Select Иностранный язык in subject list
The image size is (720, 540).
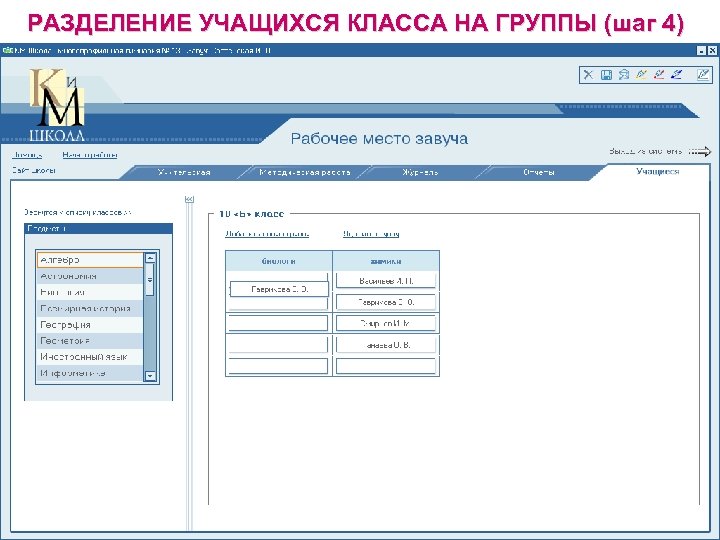pyautogui.click(x=90, y=357)
